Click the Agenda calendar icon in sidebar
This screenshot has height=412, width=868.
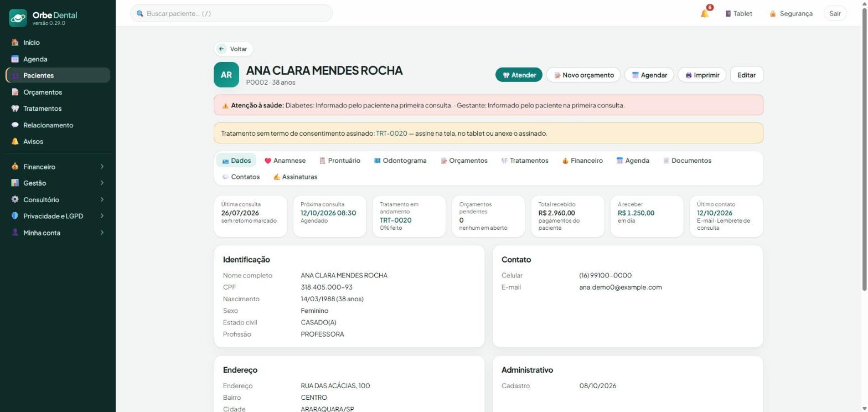click(x=15, y=59)
